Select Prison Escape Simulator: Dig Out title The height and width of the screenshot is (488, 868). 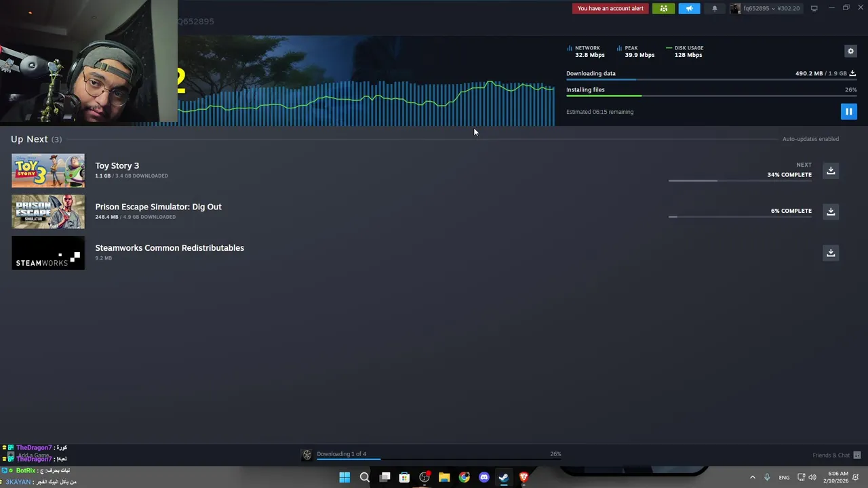pos(158,207)
